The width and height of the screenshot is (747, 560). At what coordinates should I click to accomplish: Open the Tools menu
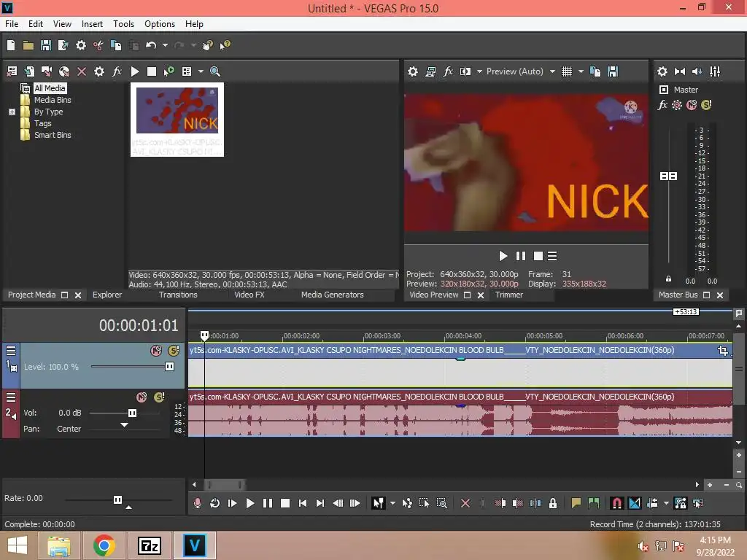123,24
